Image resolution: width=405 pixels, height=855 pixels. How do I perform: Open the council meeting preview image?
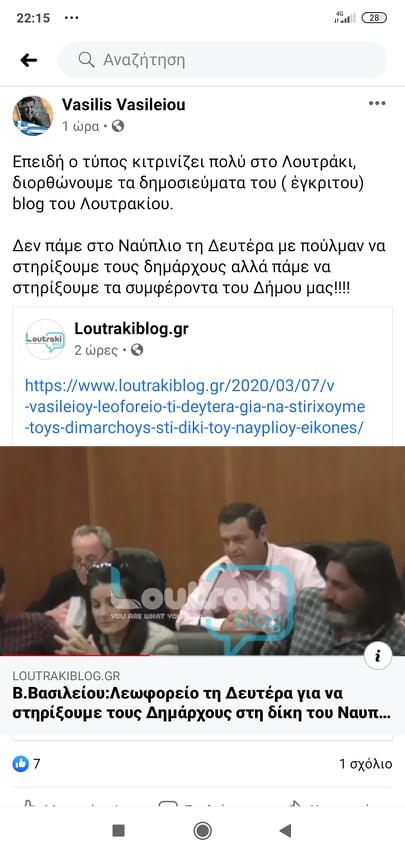(x=202, y=551)
